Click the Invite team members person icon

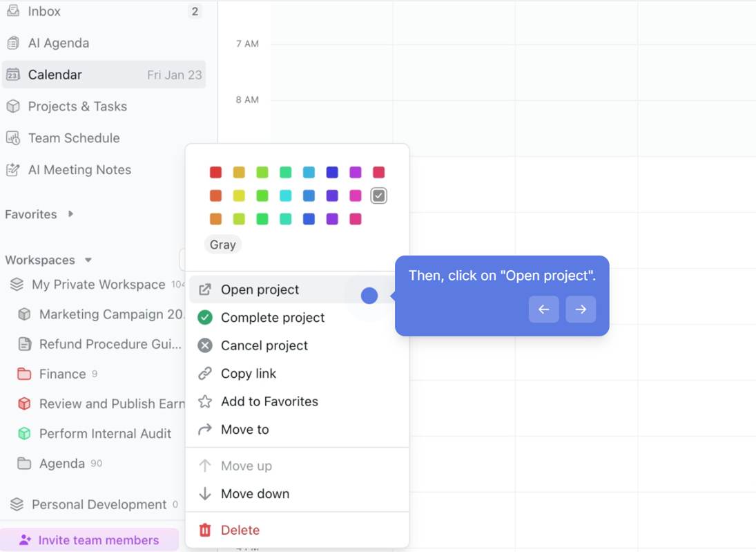click(x=25, y=540)
